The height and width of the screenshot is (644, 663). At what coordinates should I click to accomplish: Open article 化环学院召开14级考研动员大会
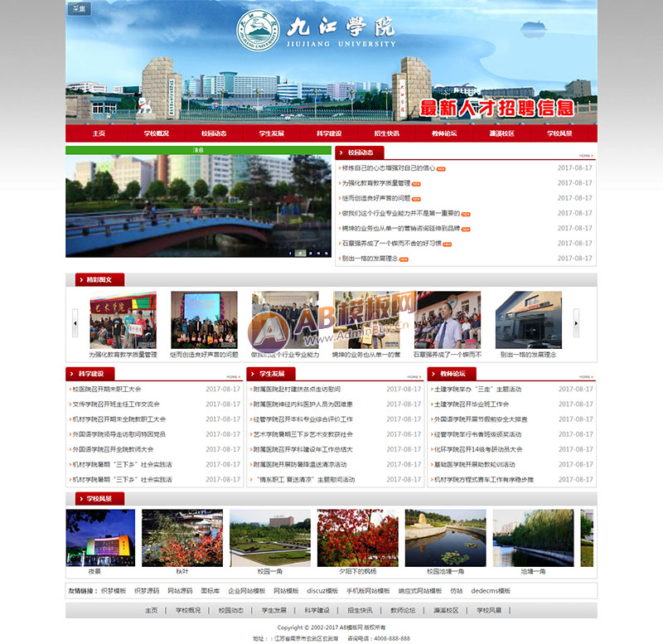click(478, 449)
